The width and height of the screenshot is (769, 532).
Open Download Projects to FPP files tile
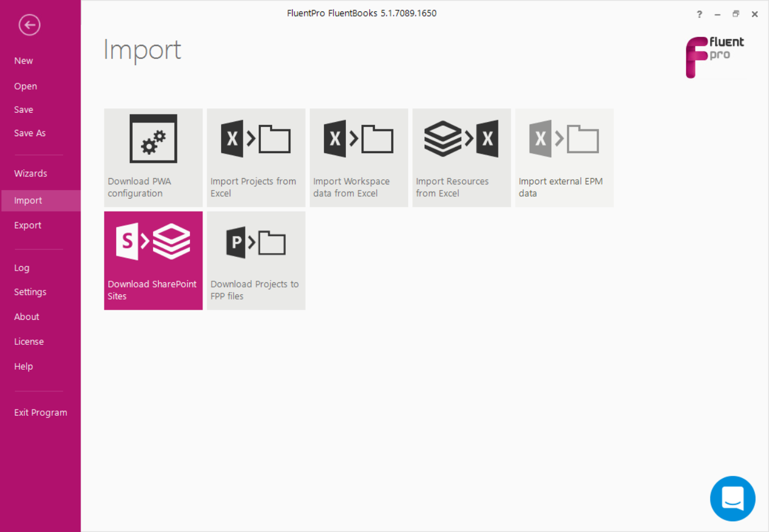pyautogui.click(x=256, y=260)
